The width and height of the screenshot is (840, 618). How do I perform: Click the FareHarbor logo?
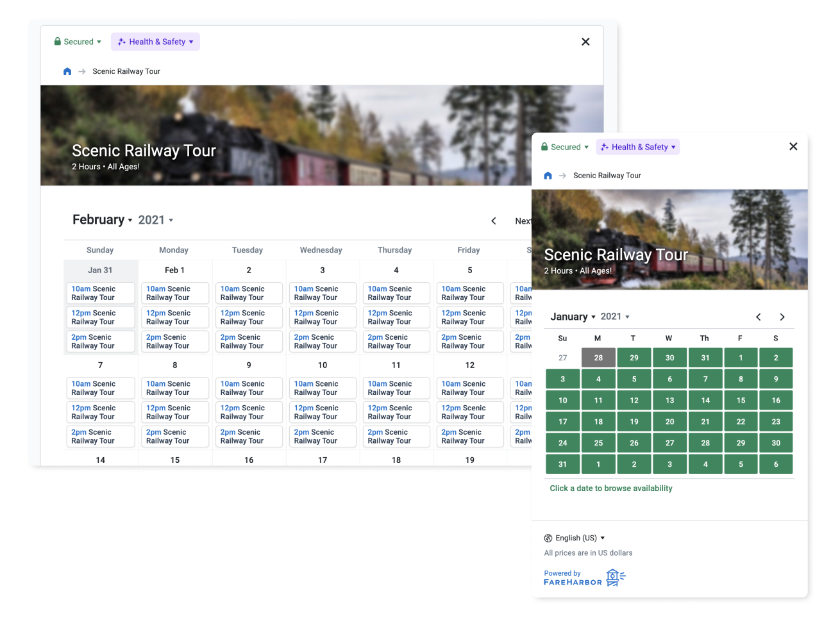tap(585, 578)
